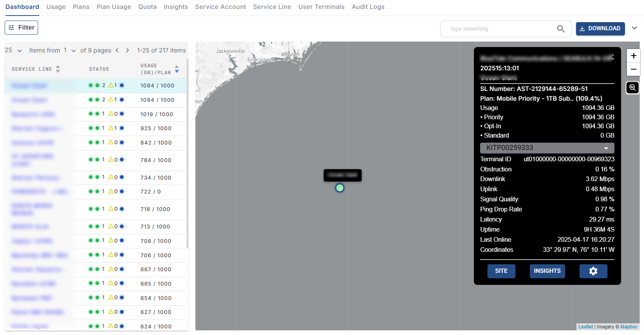Click the SITE button in popup
This screenshot has height=335, width=644.
[x=501, y=271]
